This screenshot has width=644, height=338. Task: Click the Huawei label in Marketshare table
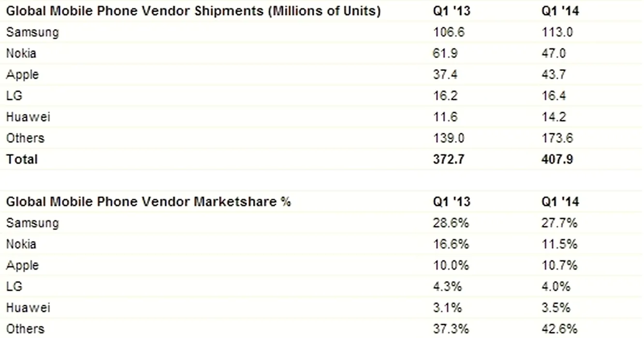[28, 308]
